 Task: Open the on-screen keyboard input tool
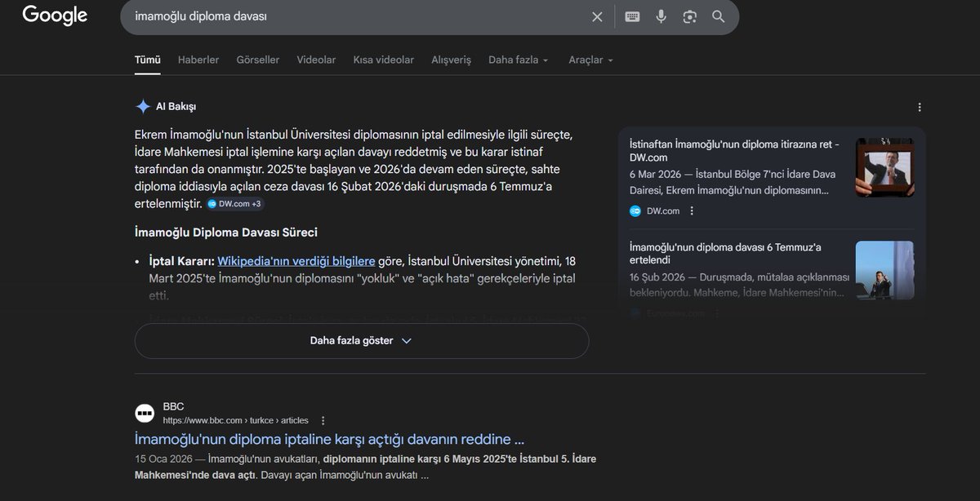tap(632, 16)
